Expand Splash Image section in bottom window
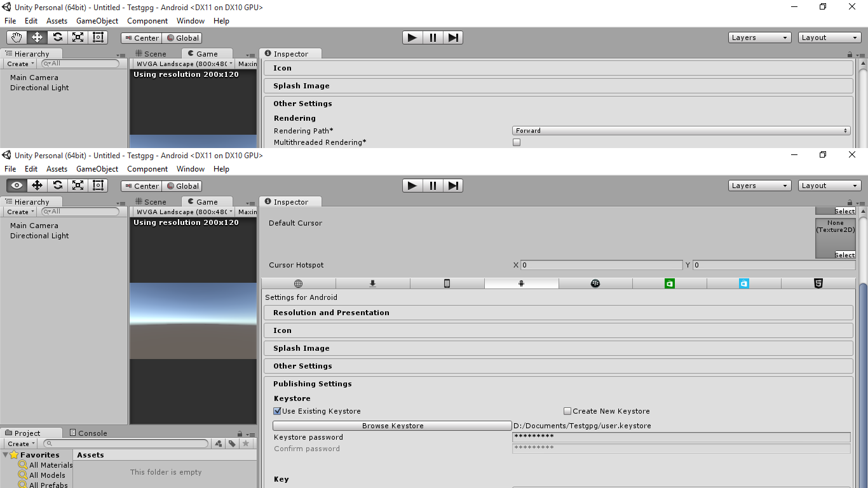868x488 pixels. click(558, 348)
